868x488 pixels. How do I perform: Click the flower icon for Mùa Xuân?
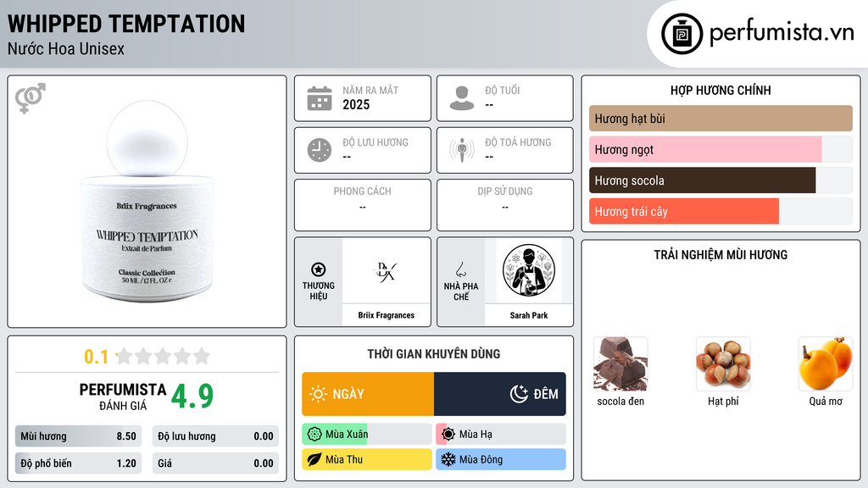314,435
